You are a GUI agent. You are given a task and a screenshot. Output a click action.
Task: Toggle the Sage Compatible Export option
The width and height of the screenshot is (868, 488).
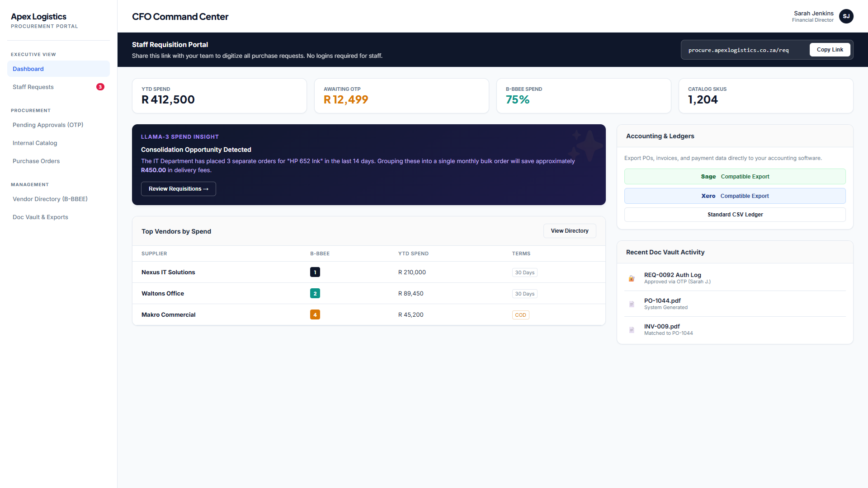coord(735,176)
